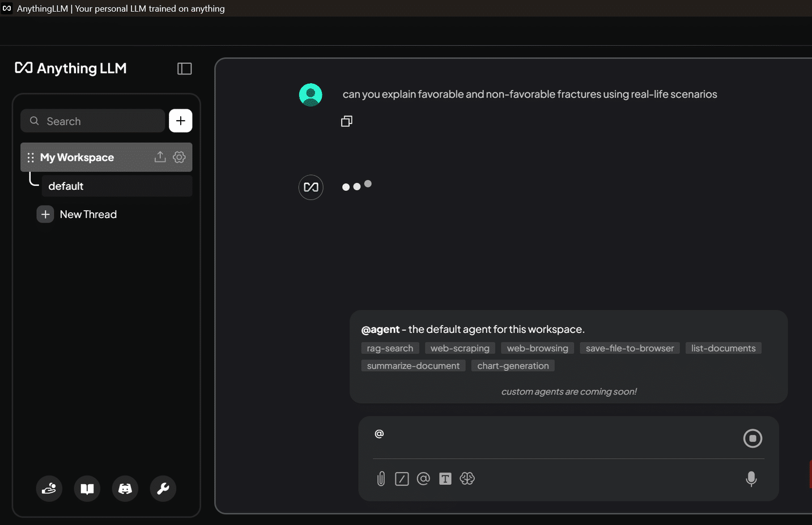Click the web-scraping skill tag
The image size is (812, 525).
tap(460, 348)
